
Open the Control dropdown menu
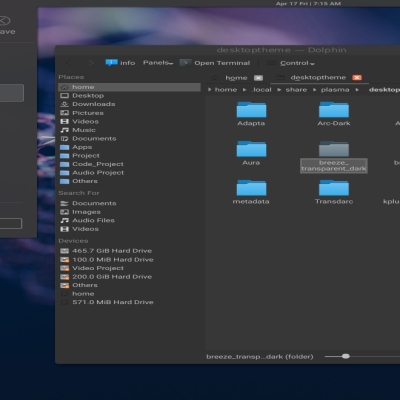[x=297, y=63]
